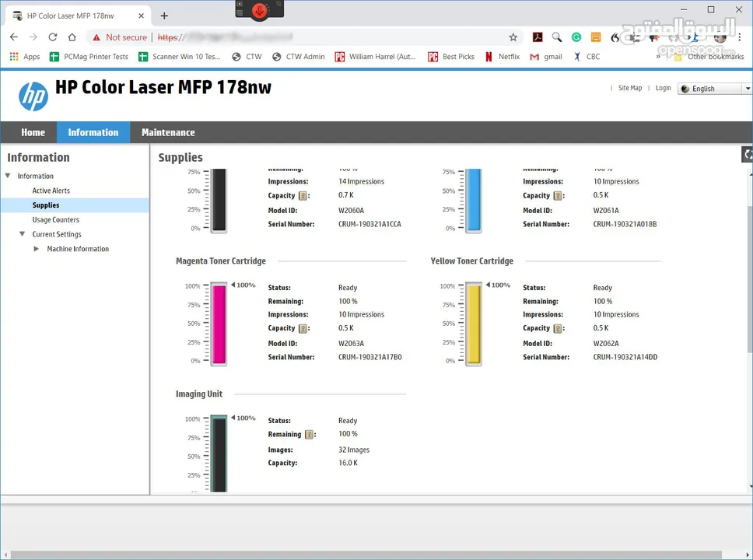Screen dimensions: 753x560
Task: Click the Login link
Action: point(664,89)
